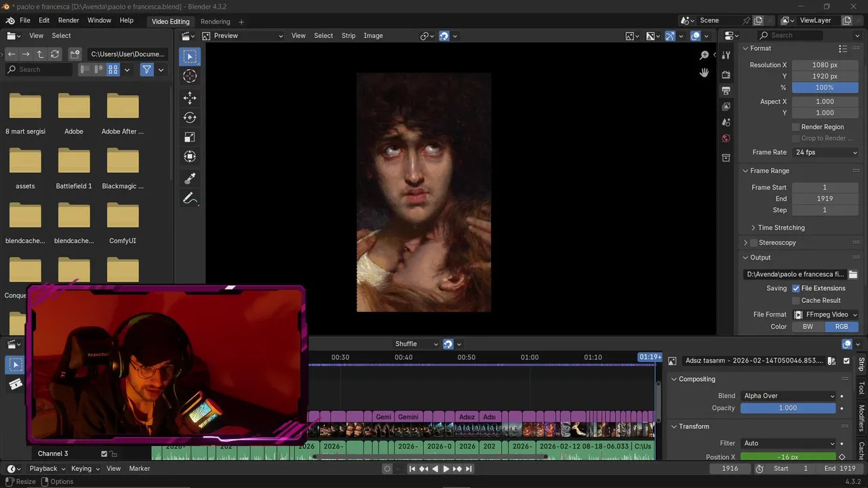The height and width of the screenshot is (488, 868).
Task: Go to parent directory in file browser
Action: [x=40, y=54]
